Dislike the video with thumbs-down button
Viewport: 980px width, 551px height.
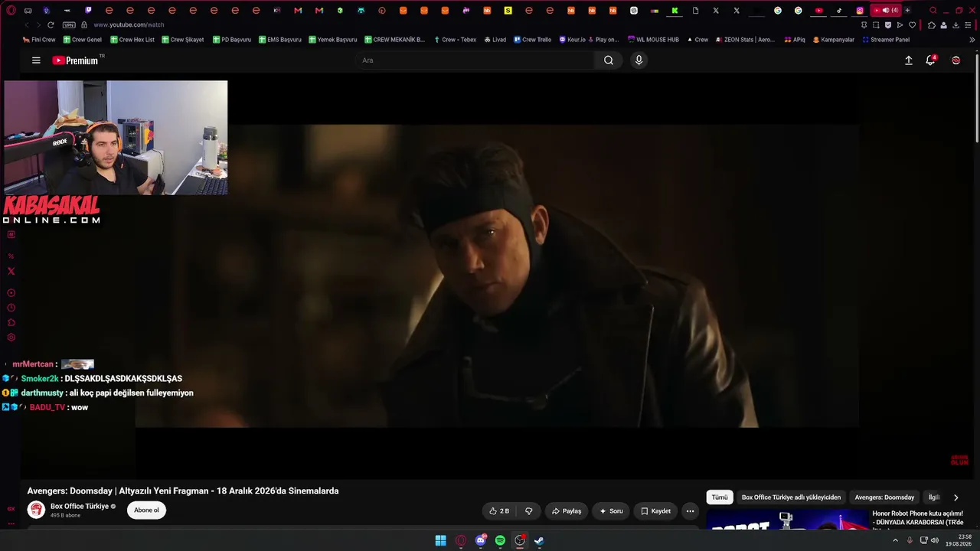click(x=528, y=510)
